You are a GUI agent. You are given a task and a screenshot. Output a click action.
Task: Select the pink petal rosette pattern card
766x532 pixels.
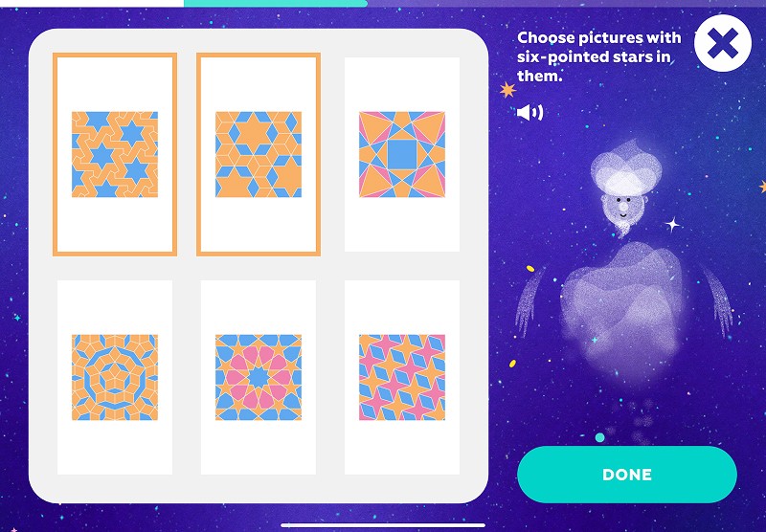point(259,377)
